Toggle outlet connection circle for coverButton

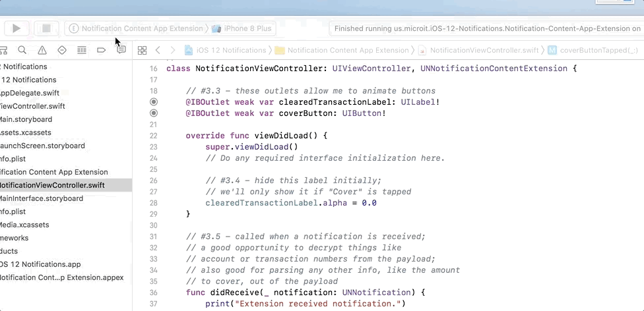tap(154, 113)
